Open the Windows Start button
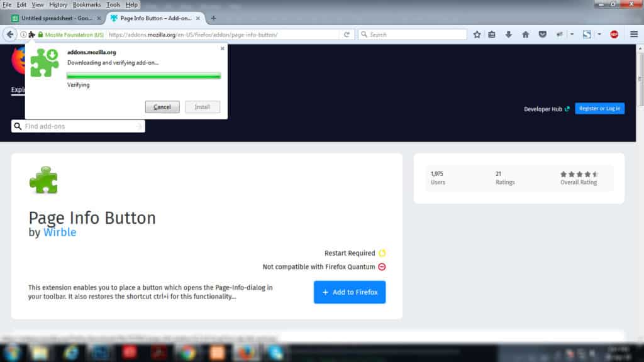This screenshot has width=644, height=362. pos(12,353)
